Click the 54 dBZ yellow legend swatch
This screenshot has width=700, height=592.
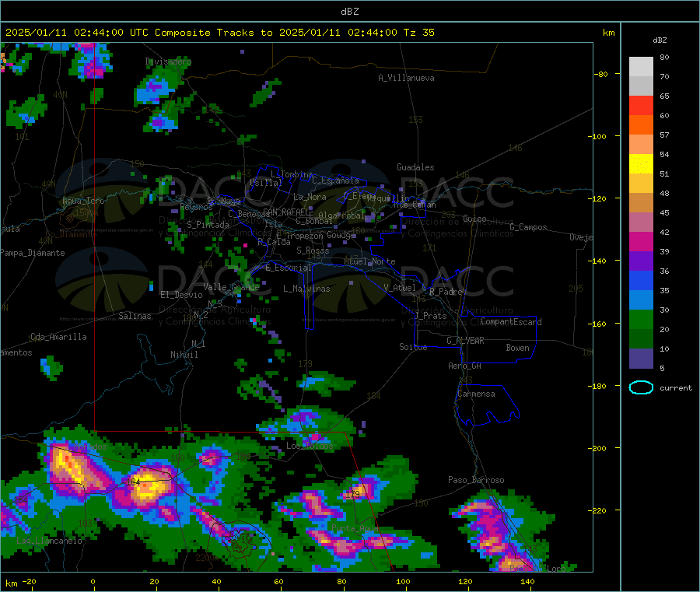641,164
